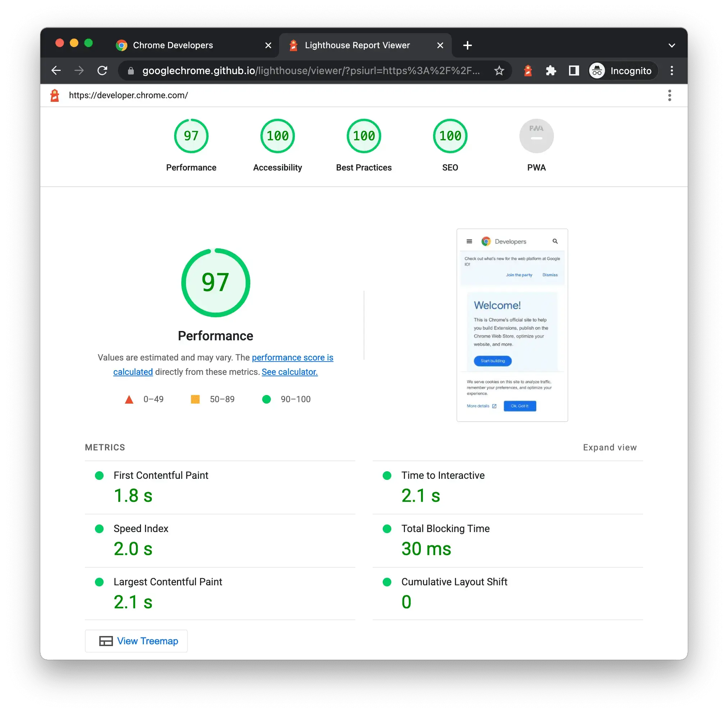
Task: Bookmark this page with the star icon
Action: 499,71
